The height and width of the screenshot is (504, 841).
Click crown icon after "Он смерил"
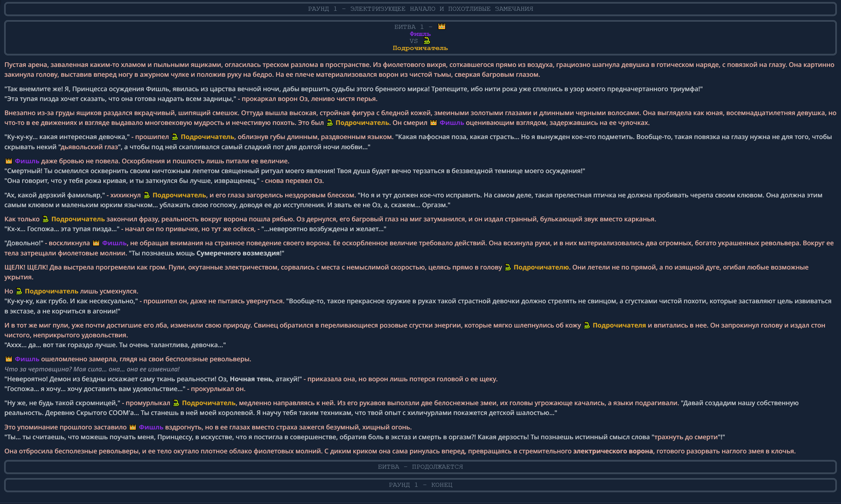coord(434,122)
